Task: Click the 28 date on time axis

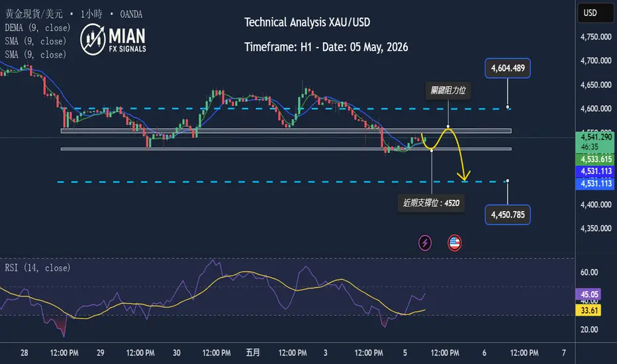Action: click(x=24, y=353)
